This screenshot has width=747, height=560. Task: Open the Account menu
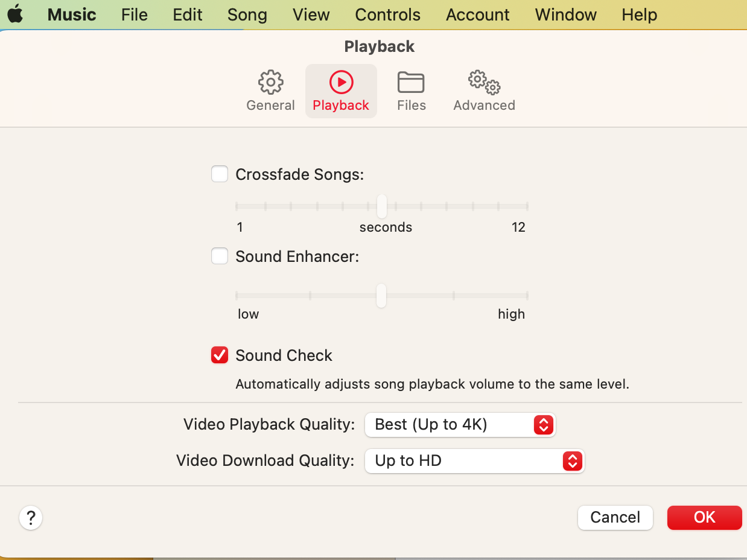tap(478, 14)
